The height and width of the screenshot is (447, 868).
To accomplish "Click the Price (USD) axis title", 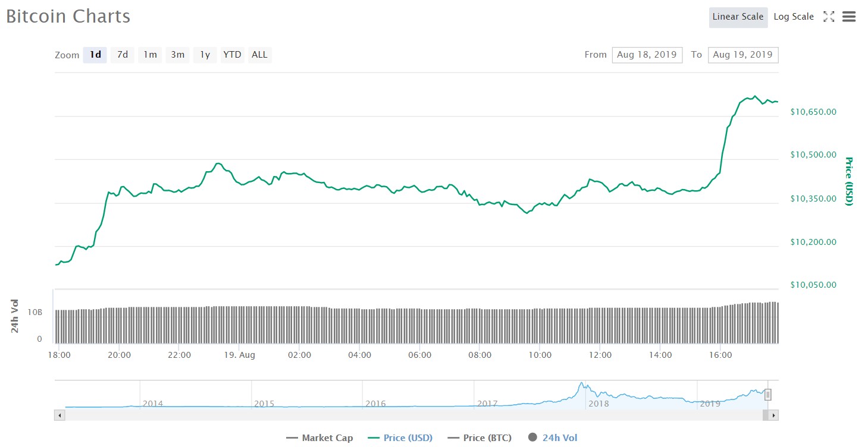I will point(849,181).
